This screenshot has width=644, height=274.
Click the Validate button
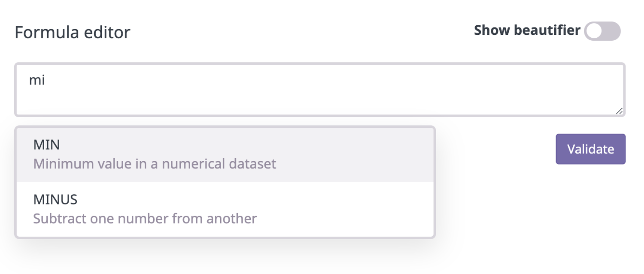tap(590, 149)
